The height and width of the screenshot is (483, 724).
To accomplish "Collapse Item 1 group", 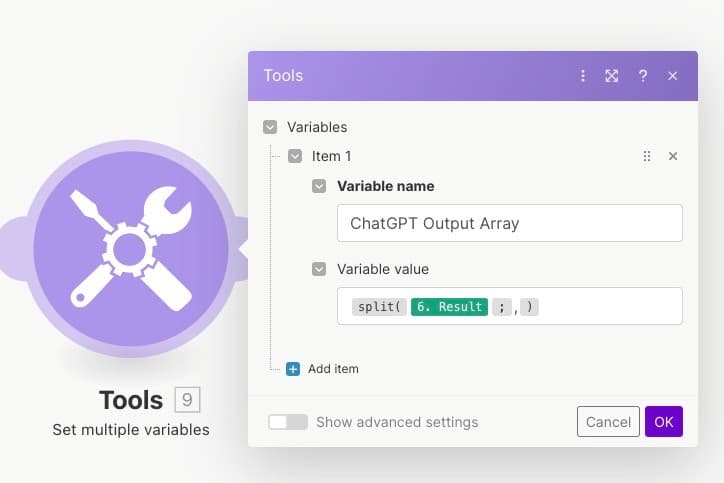I will pos(295,156).
